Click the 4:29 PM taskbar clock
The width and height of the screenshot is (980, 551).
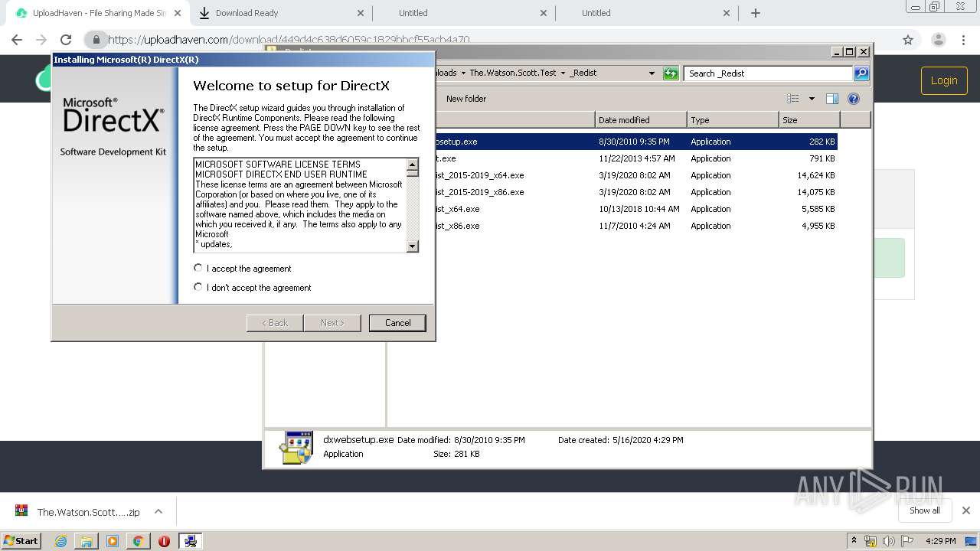(940, 541)
